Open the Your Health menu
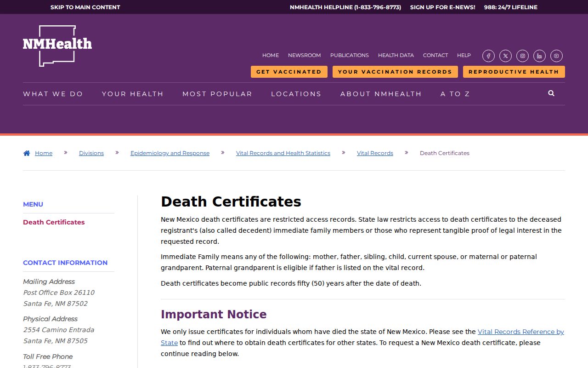 [133, 94]
